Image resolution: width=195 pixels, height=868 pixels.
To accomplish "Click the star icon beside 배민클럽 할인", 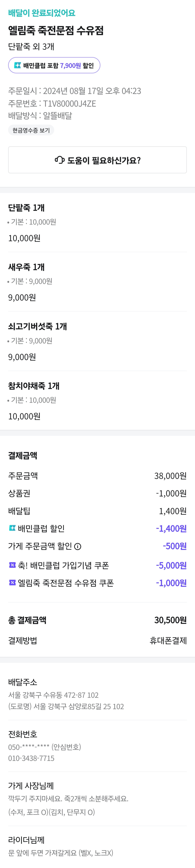I will pyautogui.click(x=12, y=528).
